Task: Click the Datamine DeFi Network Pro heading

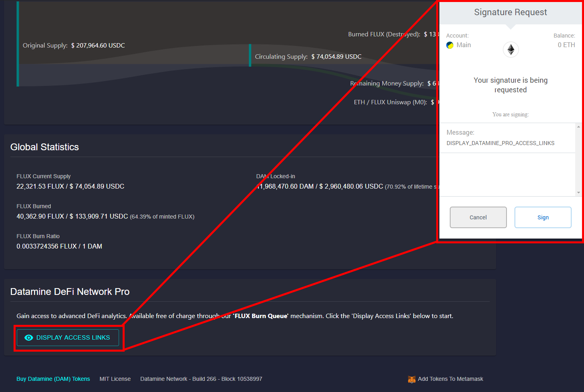Action: [x=70, y=292]
